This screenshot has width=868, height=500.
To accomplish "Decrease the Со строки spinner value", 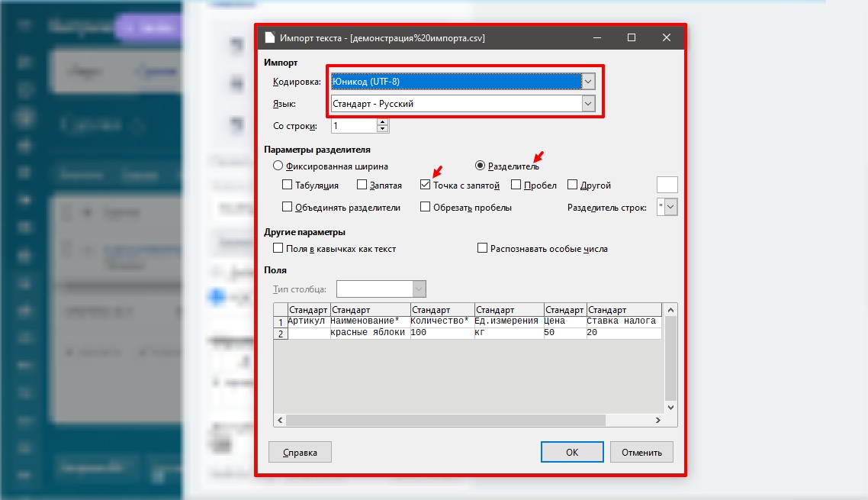I will (383, 129).
